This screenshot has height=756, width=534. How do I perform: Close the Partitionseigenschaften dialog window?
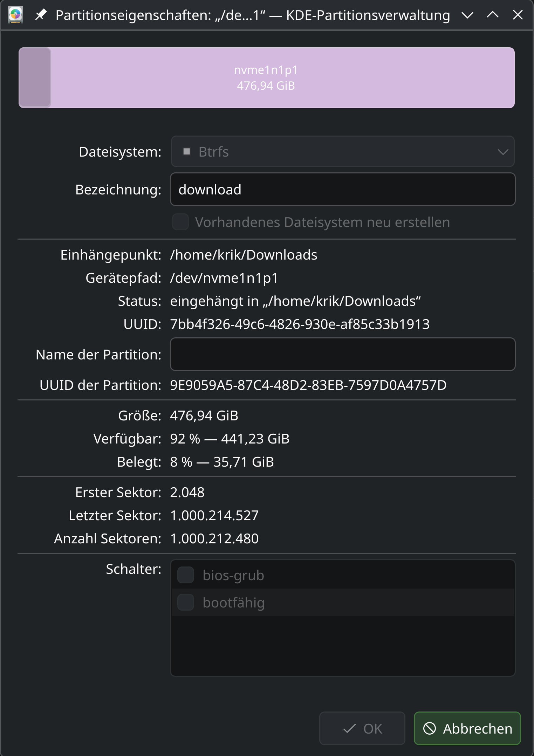coord(518,15)
